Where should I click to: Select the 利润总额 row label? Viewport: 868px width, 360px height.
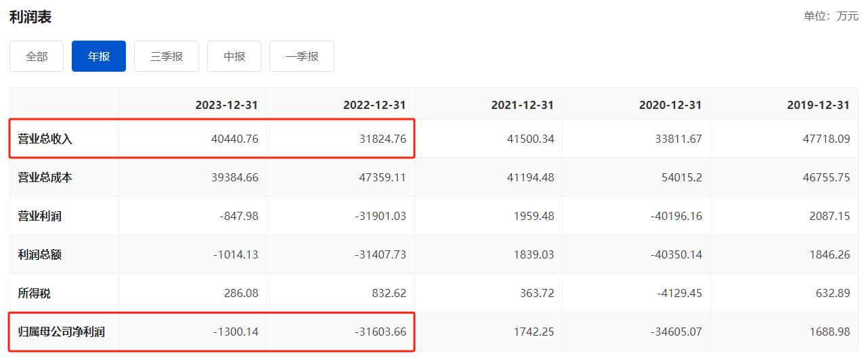pos(40,255)
